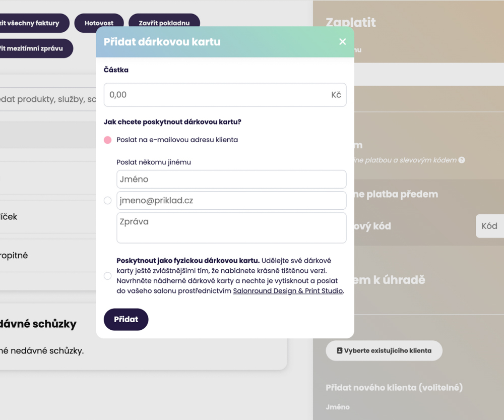504x420 pixels.
Task: Open the Salonround Design & Print Studio link
Action: click(287, 291)
